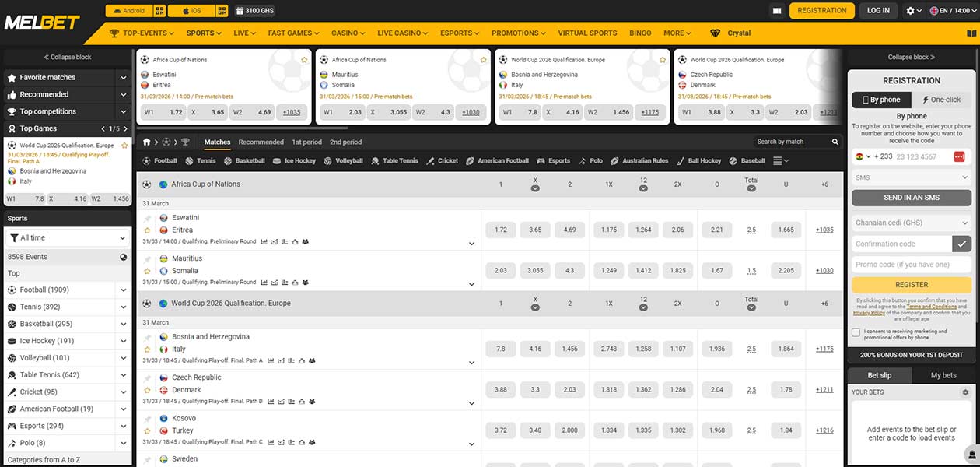Open the Tennis sports category filter

191,160
